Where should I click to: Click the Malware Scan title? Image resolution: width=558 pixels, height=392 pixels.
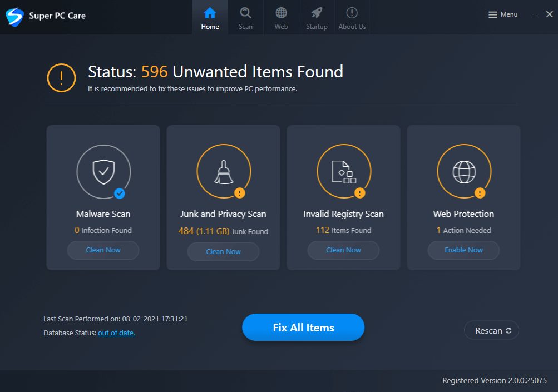point(103,214)
